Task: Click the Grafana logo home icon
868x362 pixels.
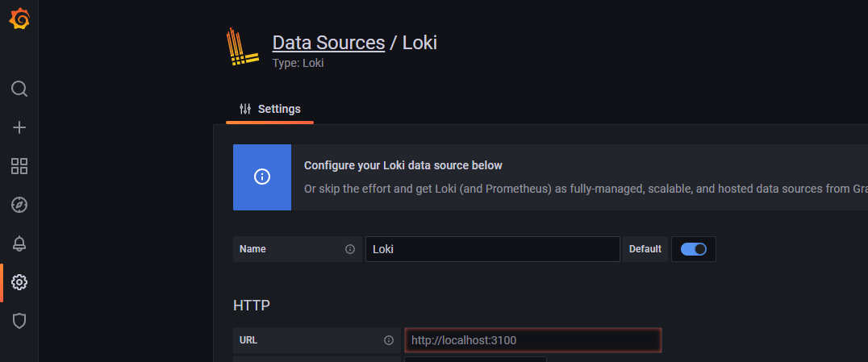Action: 19,19
